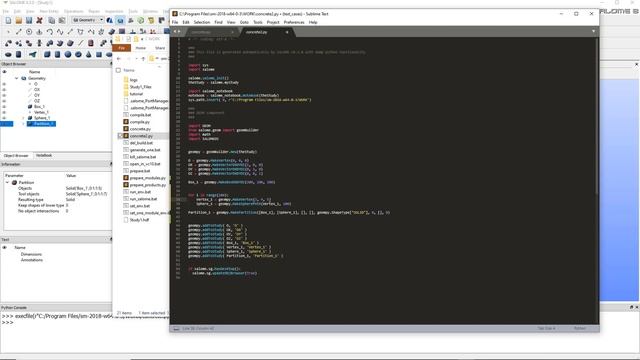Viewport: 640px width, 360px height.
Task: Open File menu in Sublime Text
Action: coord(175,22)
